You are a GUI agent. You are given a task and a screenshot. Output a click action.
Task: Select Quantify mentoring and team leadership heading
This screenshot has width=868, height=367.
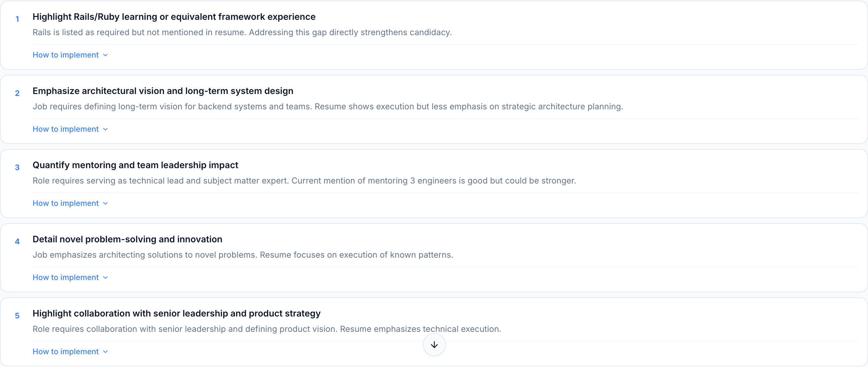click(x=135, y=165)
